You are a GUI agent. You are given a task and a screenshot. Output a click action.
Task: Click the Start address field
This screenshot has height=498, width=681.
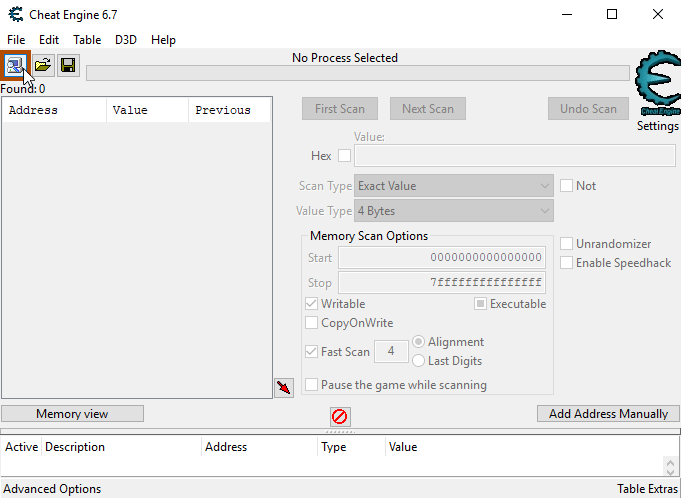point(442,257)
